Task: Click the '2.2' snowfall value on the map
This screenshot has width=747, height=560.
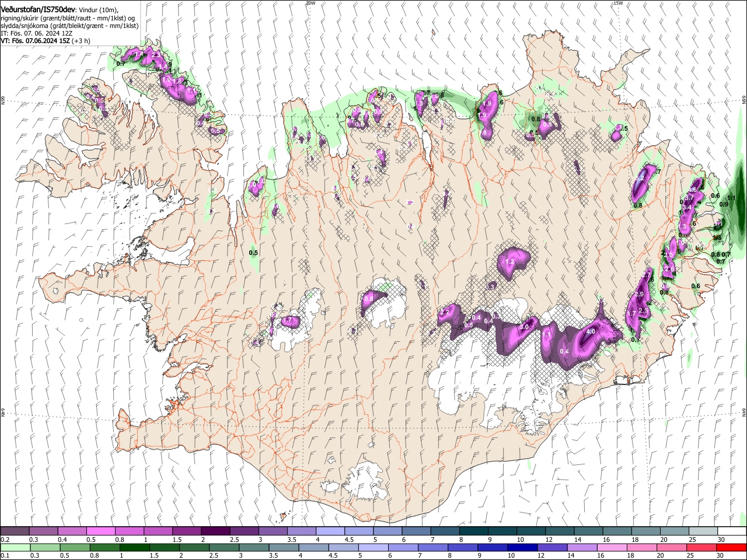Action: tap(445, 313)
